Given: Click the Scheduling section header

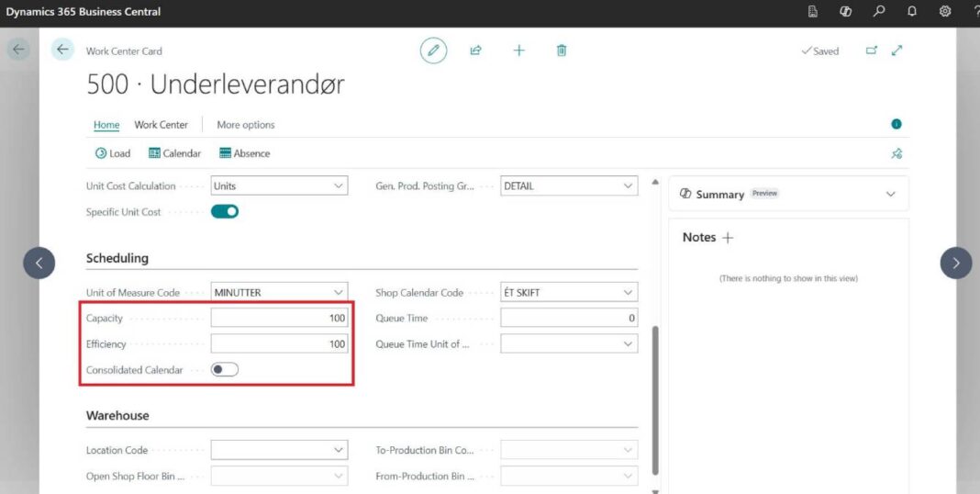Looking at the screenshot, I should tap(117, 258).
